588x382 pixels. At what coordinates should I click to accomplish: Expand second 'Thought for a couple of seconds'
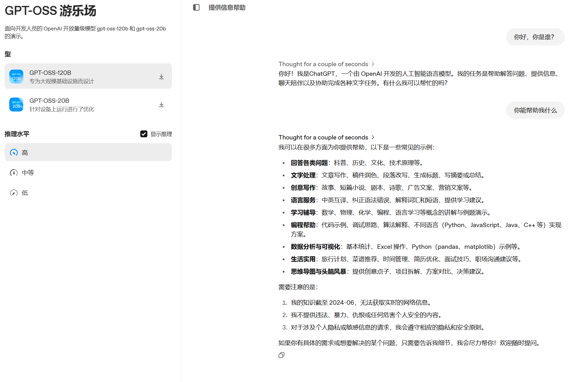[326, 137]
